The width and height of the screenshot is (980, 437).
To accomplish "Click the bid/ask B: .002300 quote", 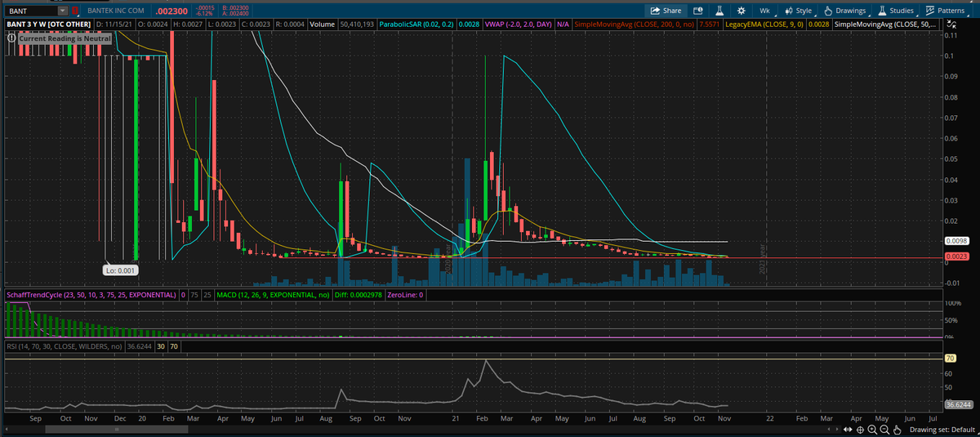I will click(235, 7).
